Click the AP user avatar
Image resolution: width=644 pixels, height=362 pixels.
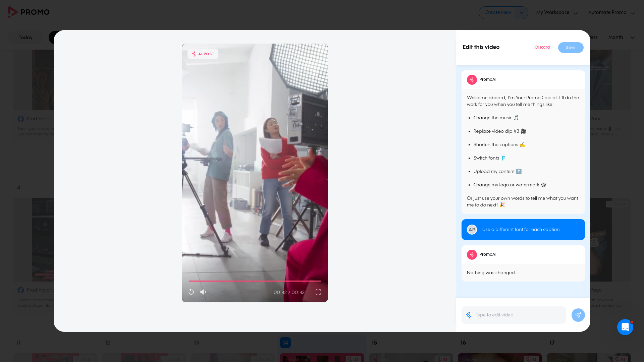(x=472, y=230)
